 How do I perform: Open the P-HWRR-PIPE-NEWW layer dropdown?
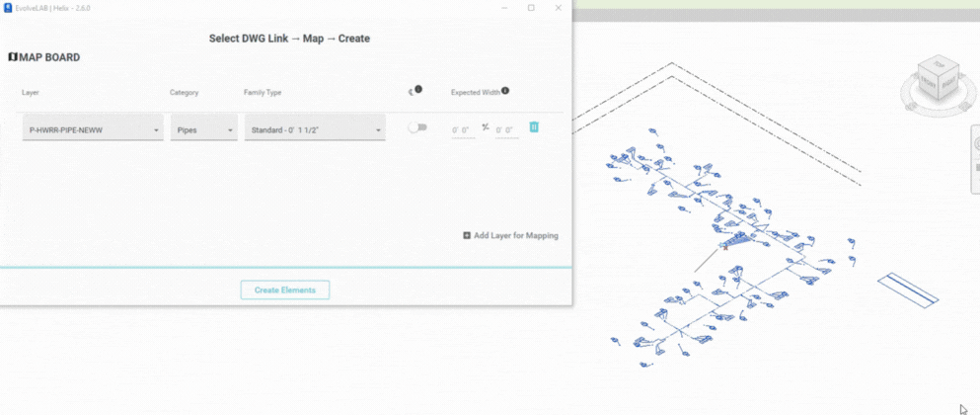click(x=93, y=129)
